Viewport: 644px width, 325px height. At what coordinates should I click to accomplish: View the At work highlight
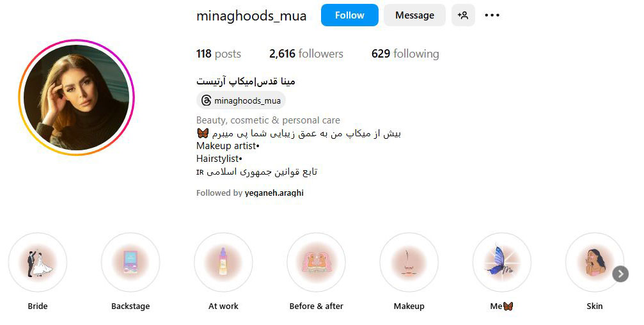(223, 262)
